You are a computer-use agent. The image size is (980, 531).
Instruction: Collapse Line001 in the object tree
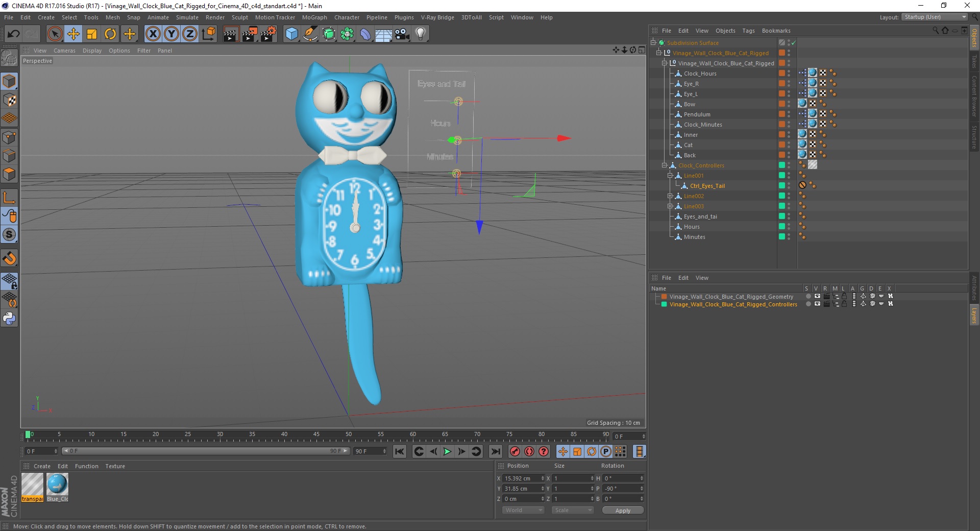click(x=670, y=175)
